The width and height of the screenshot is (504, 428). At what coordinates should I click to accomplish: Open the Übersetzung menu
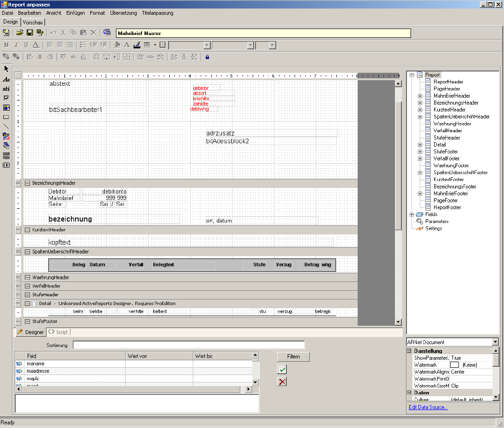pyautogui.click(x=123, y=13)
